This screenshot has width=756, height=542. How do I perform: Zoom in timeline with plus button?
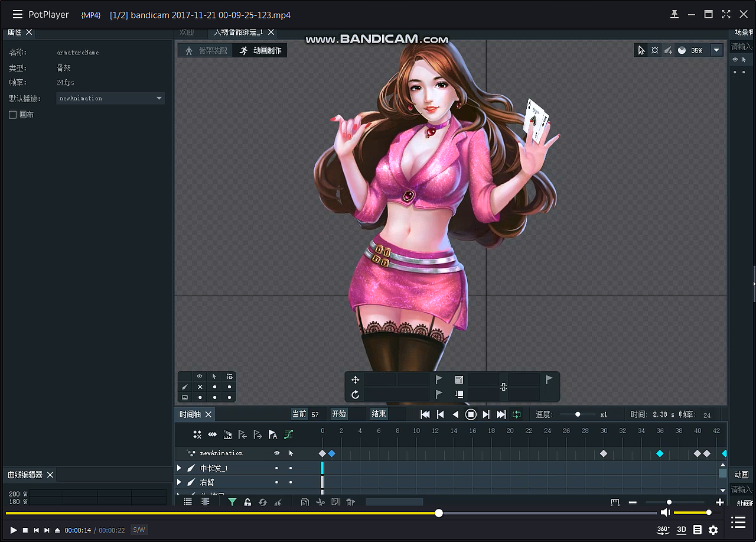[x=719, y=502]
